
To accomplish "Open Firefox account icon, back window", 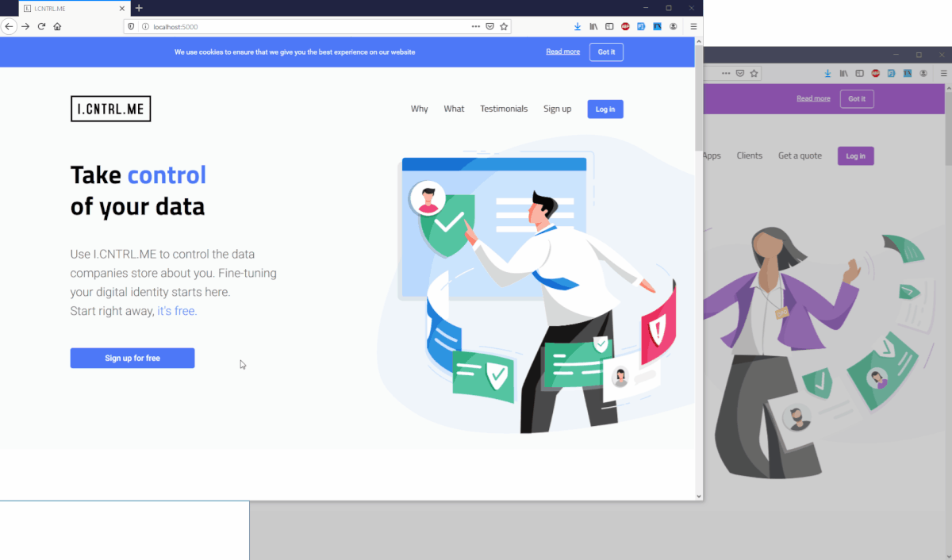I will [x=924, y=73].
